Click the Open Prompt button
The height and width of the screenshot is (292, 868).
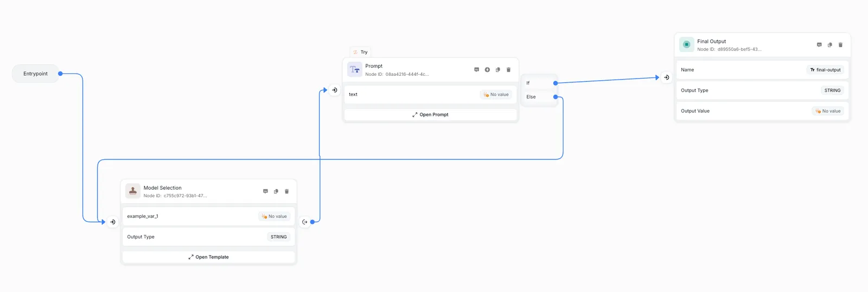click(x=431, y=115)
